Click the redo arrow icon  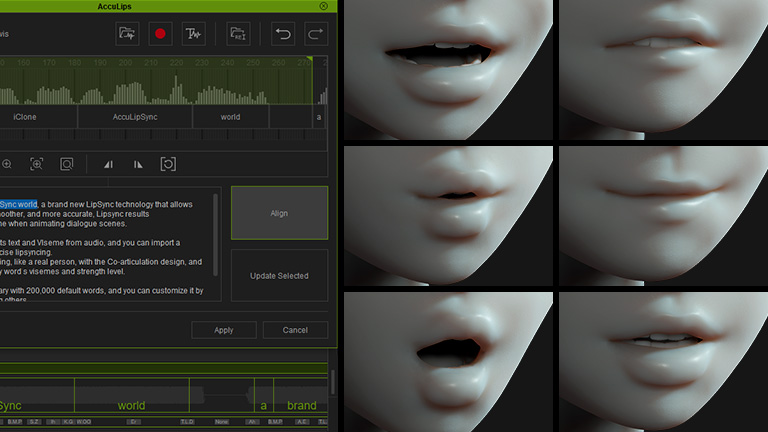315,33
